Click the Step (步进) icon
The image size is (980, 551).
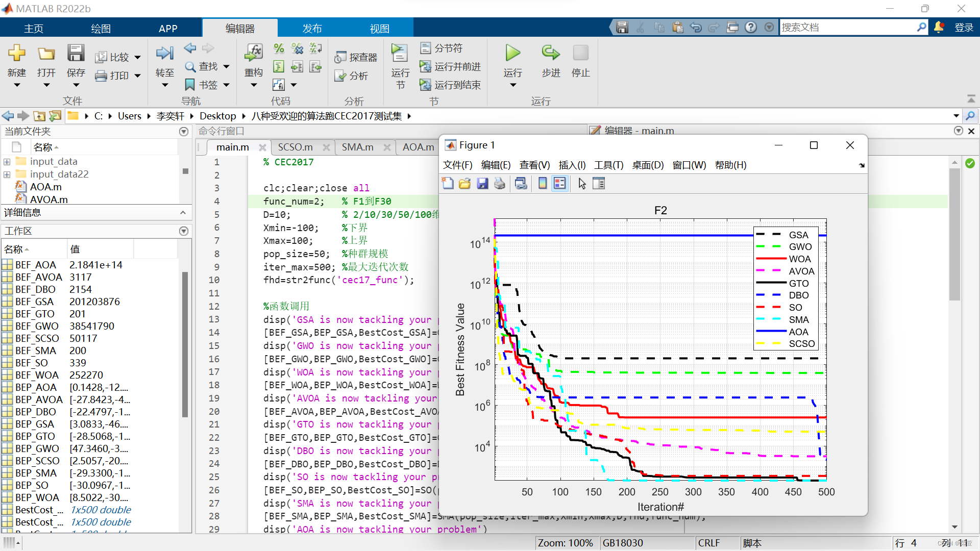(x=550, y=53)
